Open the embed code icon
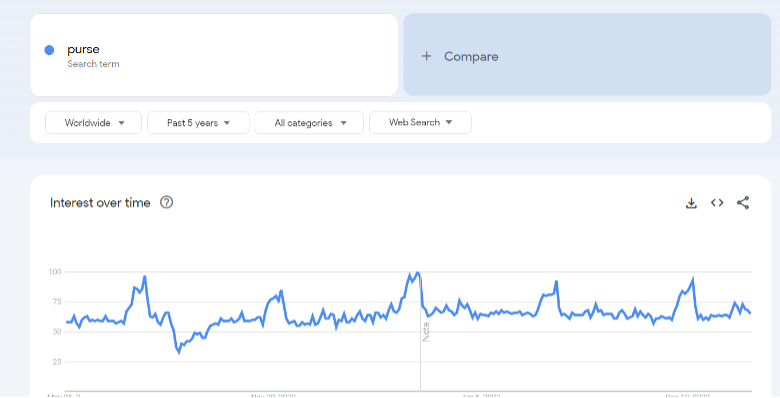Image resolution: width=780 pixels, height=398 pixels. 717,202
